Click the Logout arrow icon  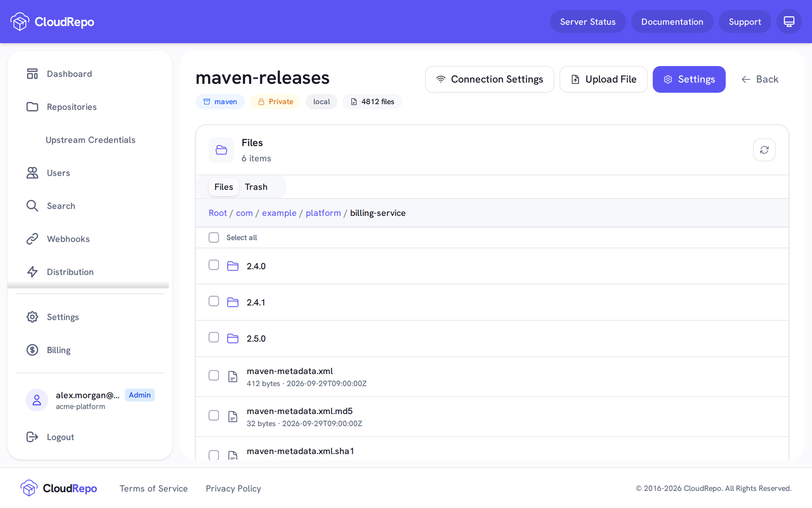(x=32, y=437)
